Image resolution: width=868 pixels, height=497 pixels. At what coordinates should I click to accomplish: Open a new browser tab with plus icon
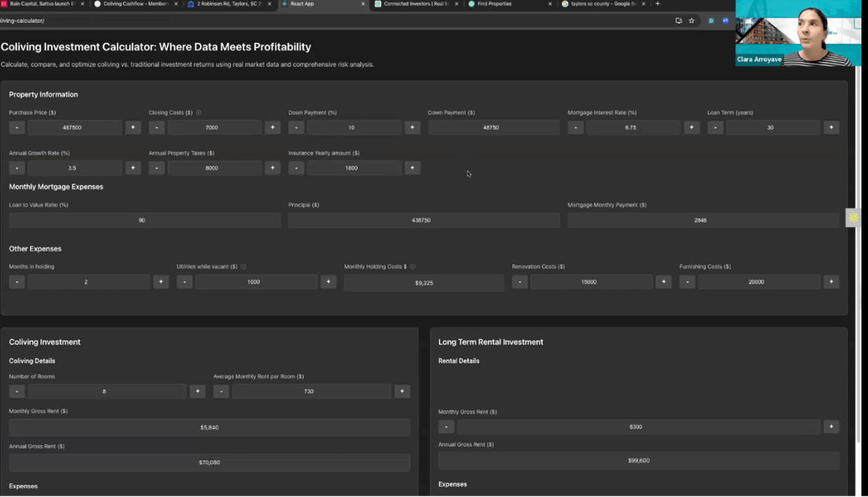click(658, 4)
